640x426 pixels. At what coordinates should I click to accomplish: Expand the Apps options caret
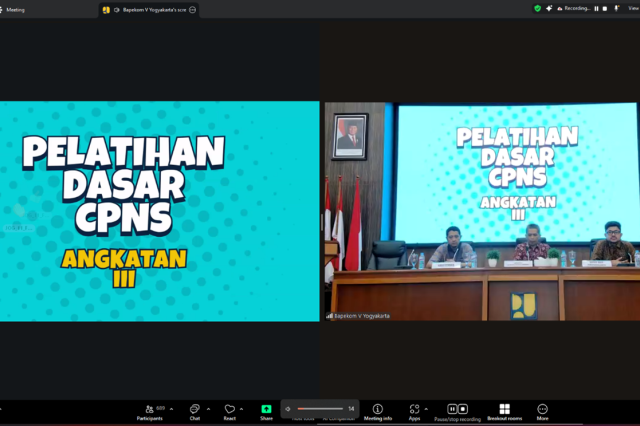(426, 409)
